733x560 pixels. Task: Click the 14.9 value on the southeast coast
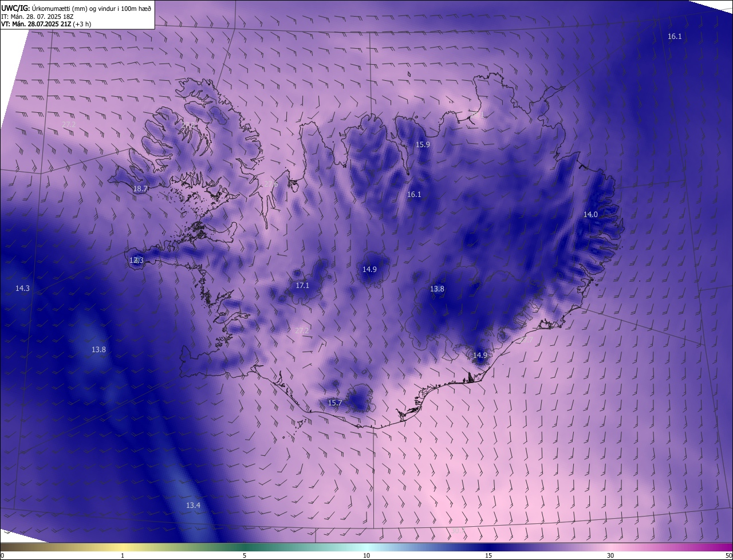click(480, 355)
